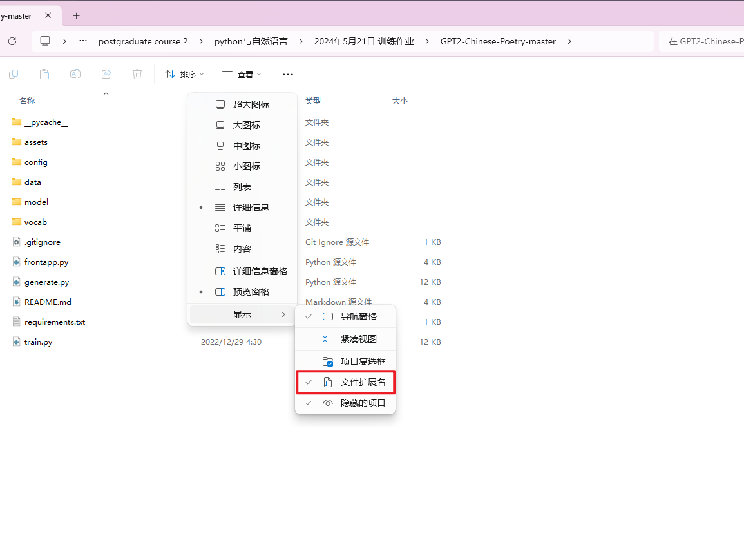This screenshot has height=560, width=744.
Task: Choose 平铺 layout from view menu
Action: tap(242, 228)
